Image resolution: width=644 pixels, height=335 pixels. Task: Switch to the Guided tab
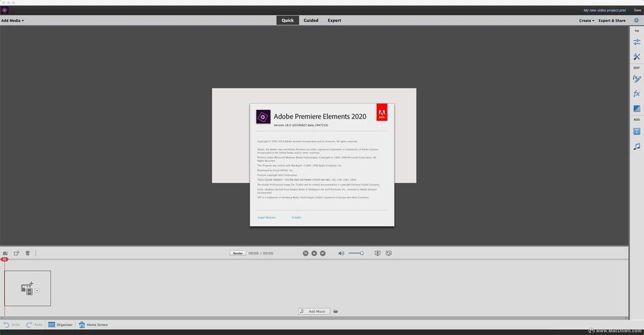click(311, 21)
